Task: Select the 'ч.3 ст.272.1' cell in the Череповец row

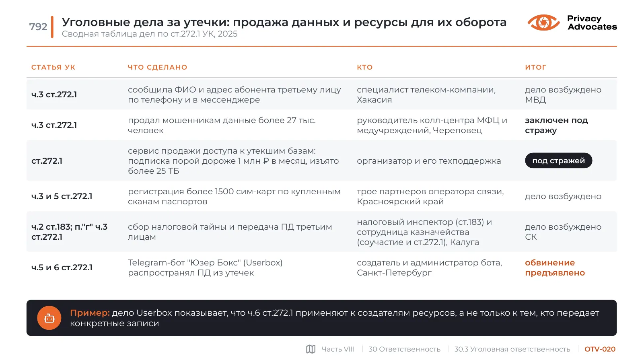Action: (x=54, y=125)
